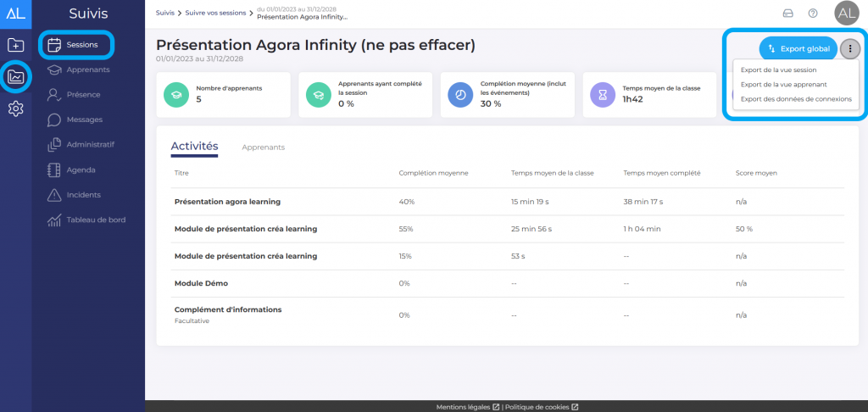Open the AL user avatar menu
The image size is (868, 412).
[x=846, y=13]
